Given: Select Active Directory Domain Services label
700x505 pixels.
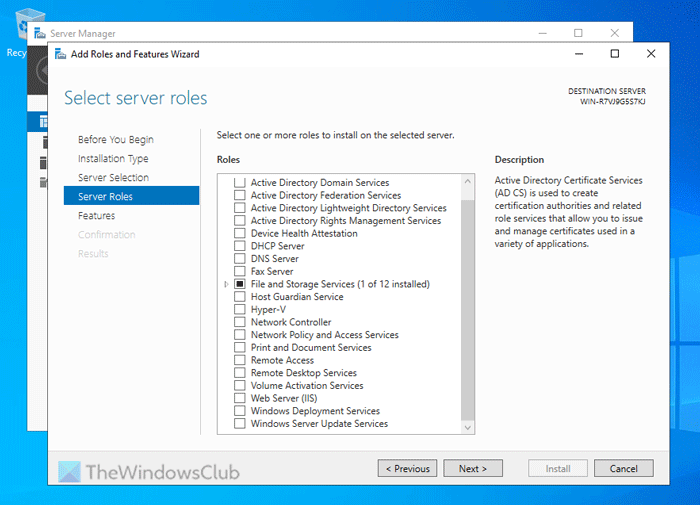Looking at the screenshot, I should click(320, 183).
